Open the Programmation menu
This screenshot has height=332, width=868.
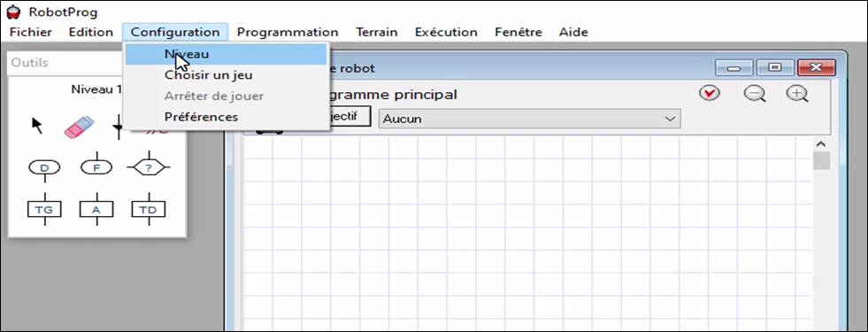[288, 32]
